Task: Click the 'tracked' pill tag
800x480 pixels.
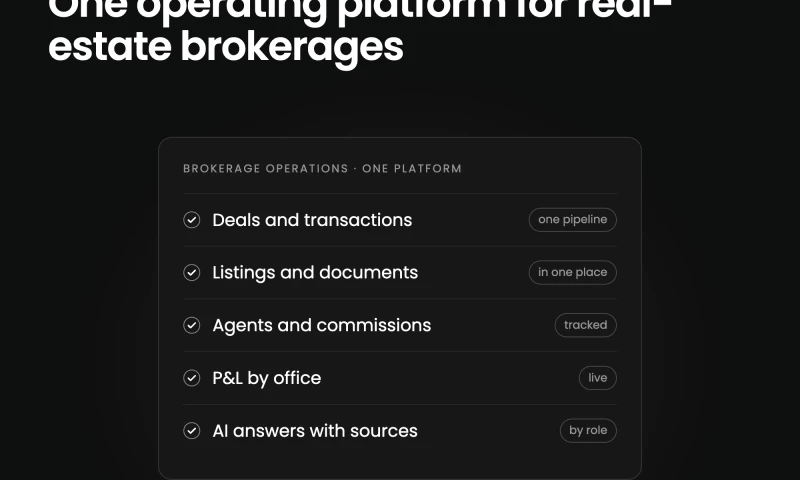Action: (586, 325)
